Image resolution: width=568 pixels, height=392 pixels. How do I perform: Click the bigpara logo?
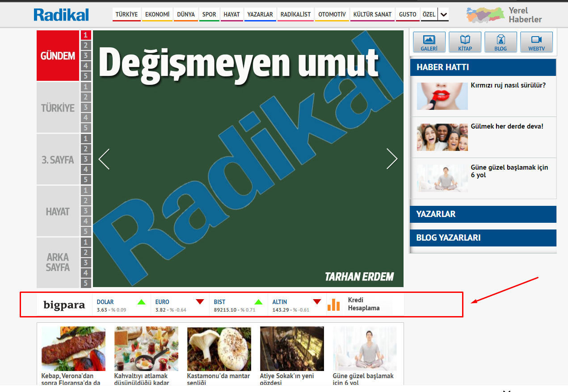point(64,305)
